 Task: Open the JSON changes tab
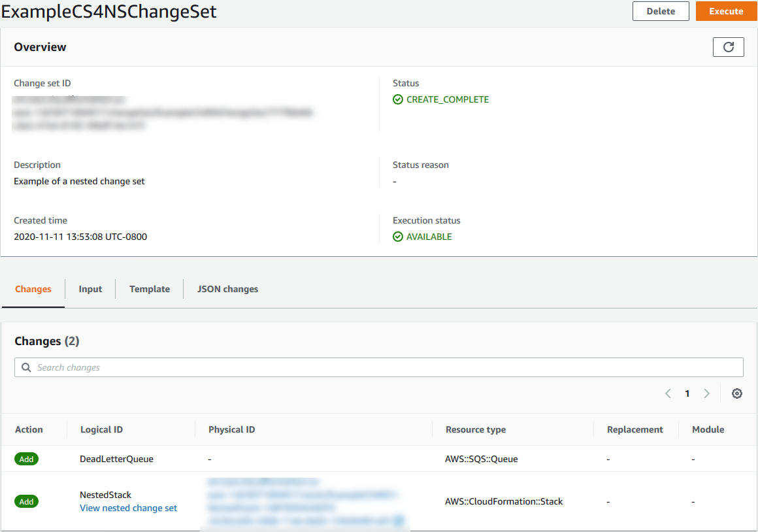pyautogui.click(x=227, y=289)
